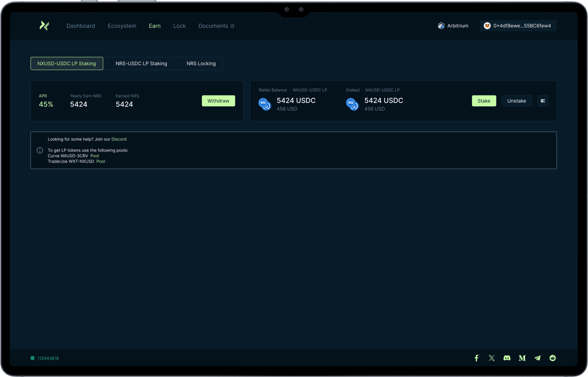
Task: Select the NXUSD-USDC LP Staking tab
Action: point(67,64)
